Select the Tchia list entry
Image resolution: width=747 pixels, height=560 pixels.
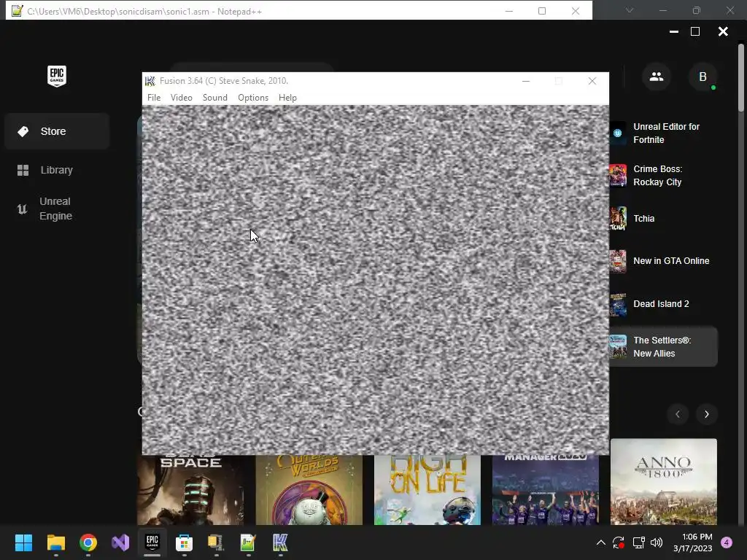(x=663, y=219)
